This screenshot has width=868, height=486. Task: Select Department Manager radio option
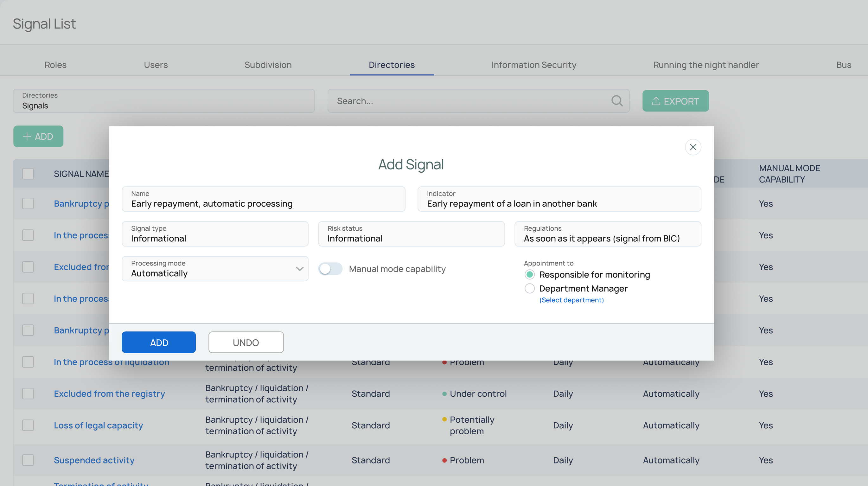(x=529, y=289)
